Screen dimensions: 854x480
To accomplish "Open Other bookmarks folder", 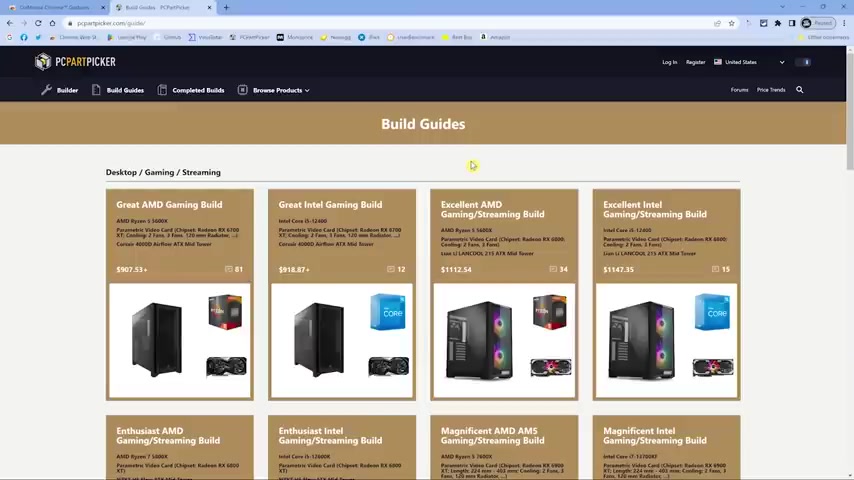I will (824, 37).
